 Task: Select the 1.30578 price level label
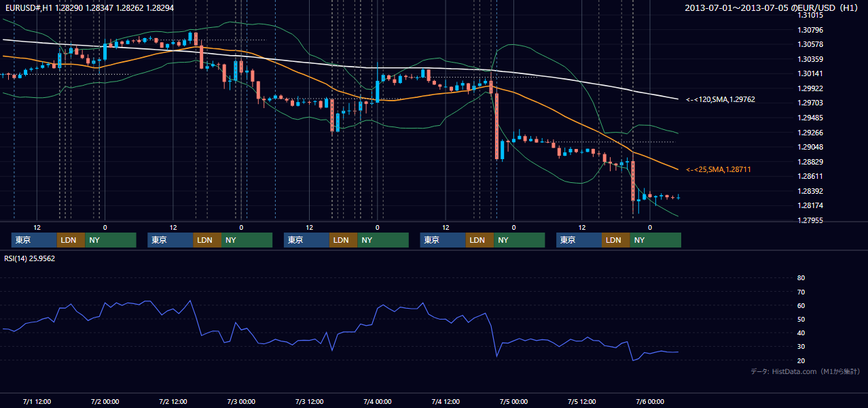coord(810,44)
